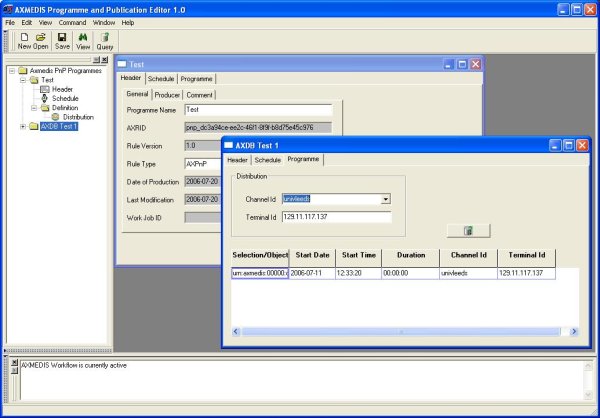Screen dimensions: 600x418
Task: Select General sub-tab in Test window
Action: click(137, 94)
